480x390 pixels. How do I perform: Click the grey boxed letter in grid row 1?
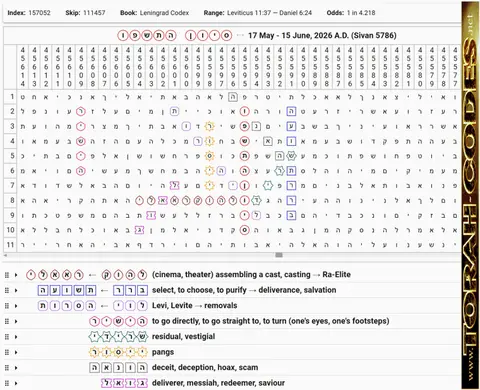click(233, 97)
